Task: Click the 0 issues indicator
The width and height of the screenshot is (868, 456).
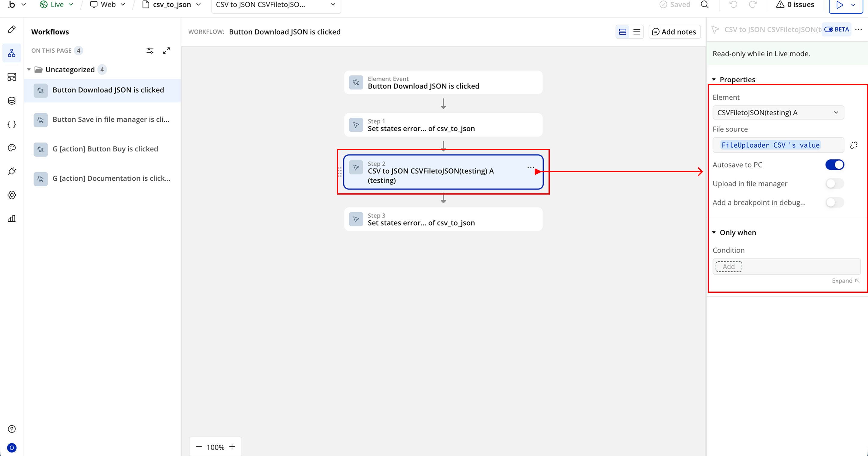Action: point(795,5)
